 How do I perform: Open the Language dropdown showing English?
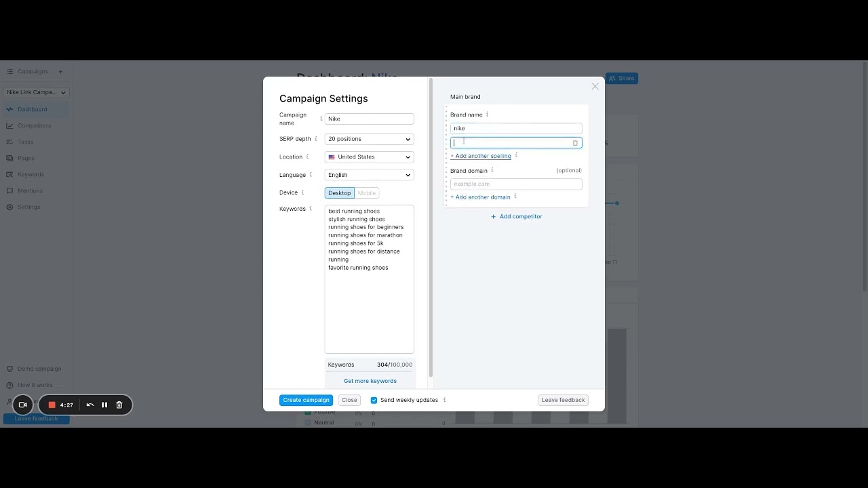[x=370, y=175]
